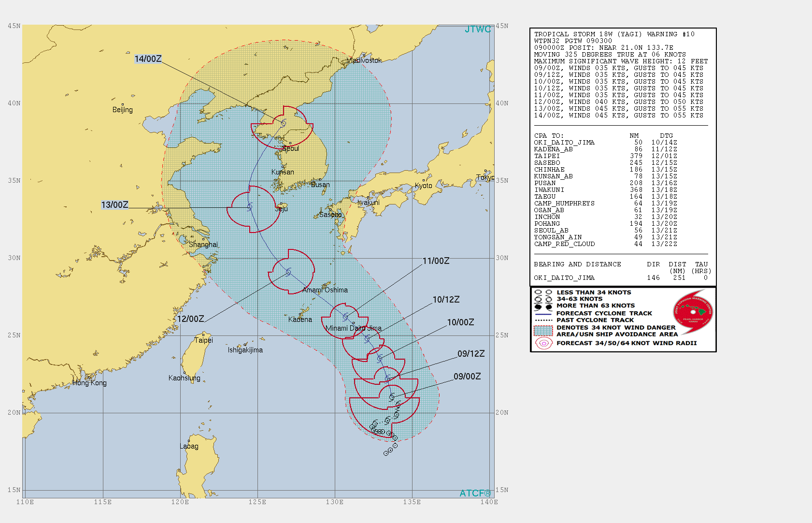Click the 12/00Z winds 040 KTS row
Viewport: 812px width, 523px height.
(x=618, y=102)
